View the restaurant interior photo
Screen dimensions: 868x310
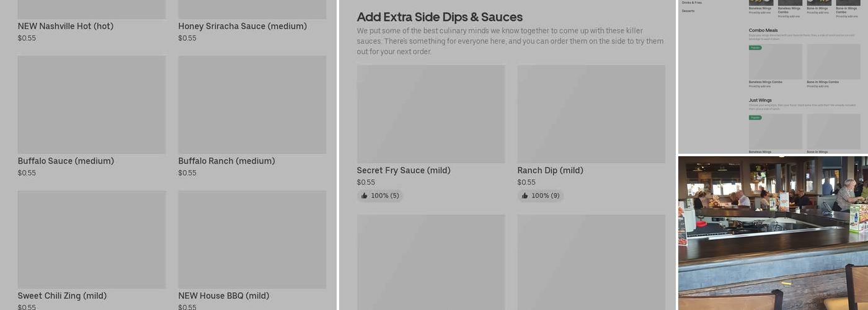[x=773, y=232]
